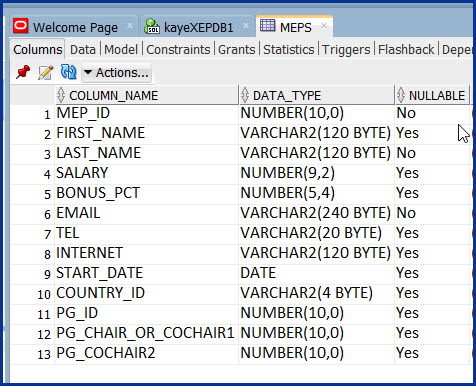Switch to the kayeXEPDB1 tab
476x386 pixels.
point(199,27)
